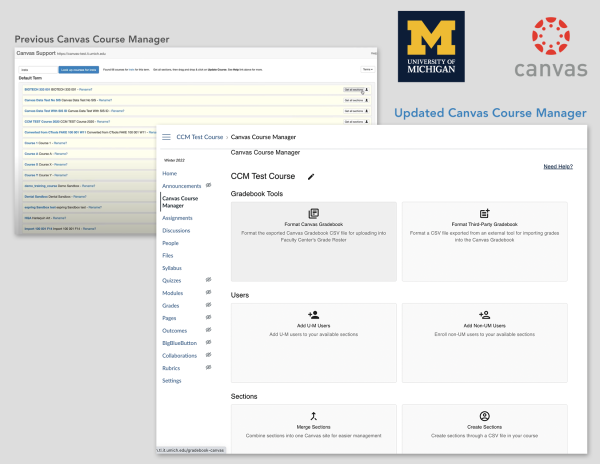This screenshot has width=600, height=464.
Task: Click hidden-eye icon beside Quizzes
Action: coord(209,280)
